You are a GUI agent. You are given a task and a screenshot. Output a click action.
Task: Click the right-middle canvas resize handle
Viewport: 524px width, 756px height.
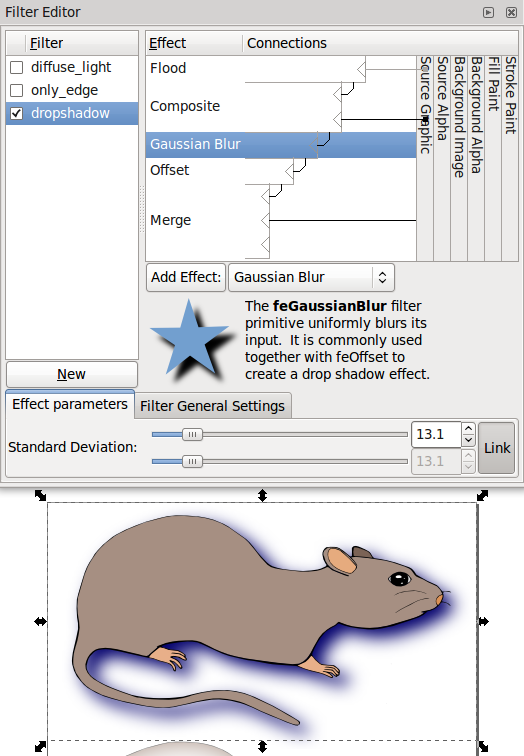tap(484, 622)
